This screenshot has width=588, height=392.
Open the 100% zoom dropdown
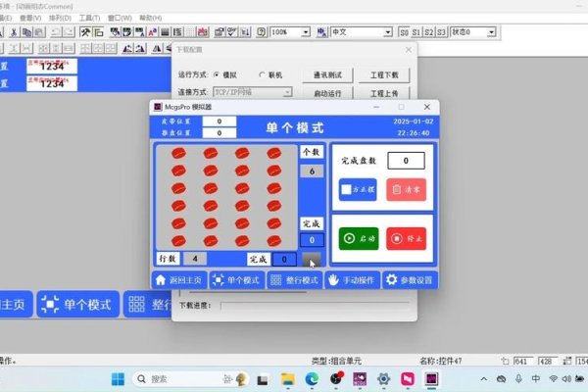pyautogui.click(x=306, y=32)
